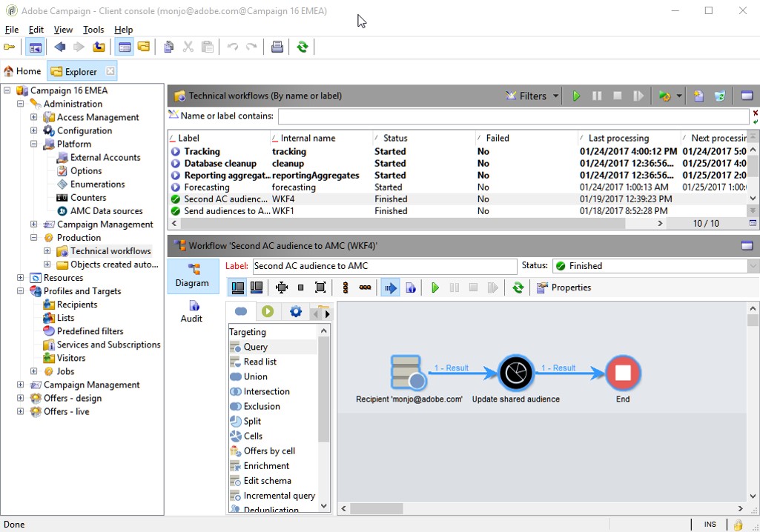Screen dimensions: 760x532
Task: Click the Name or label contains field
Action: (514, 116)
